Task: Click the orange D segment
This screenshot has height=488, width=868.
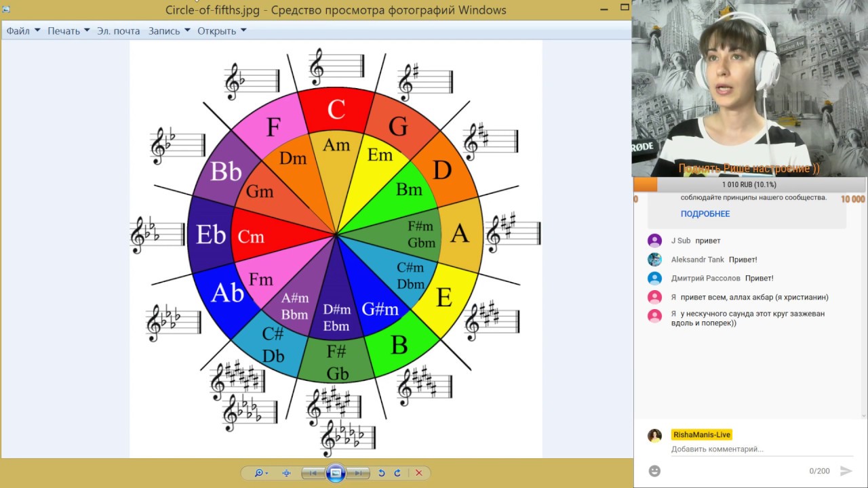Action: tap(441, 170)
